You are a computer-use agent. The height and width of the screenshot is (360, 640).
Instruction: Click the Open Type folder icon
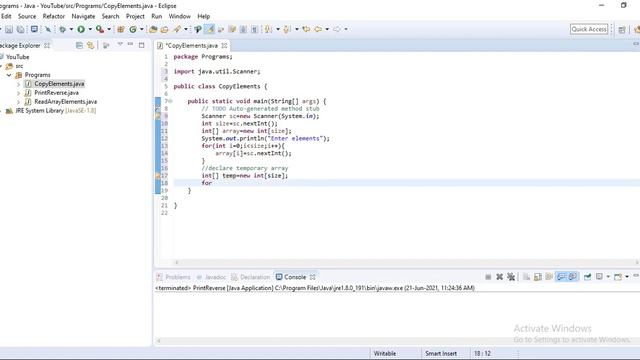pos(153,29)
